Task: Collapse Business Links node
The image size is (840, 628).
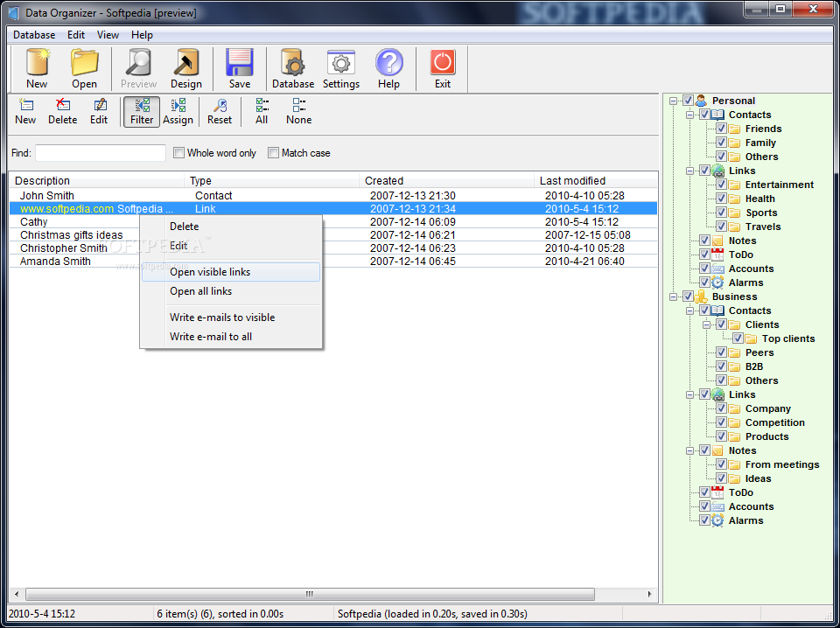Action: pos(690,394)
